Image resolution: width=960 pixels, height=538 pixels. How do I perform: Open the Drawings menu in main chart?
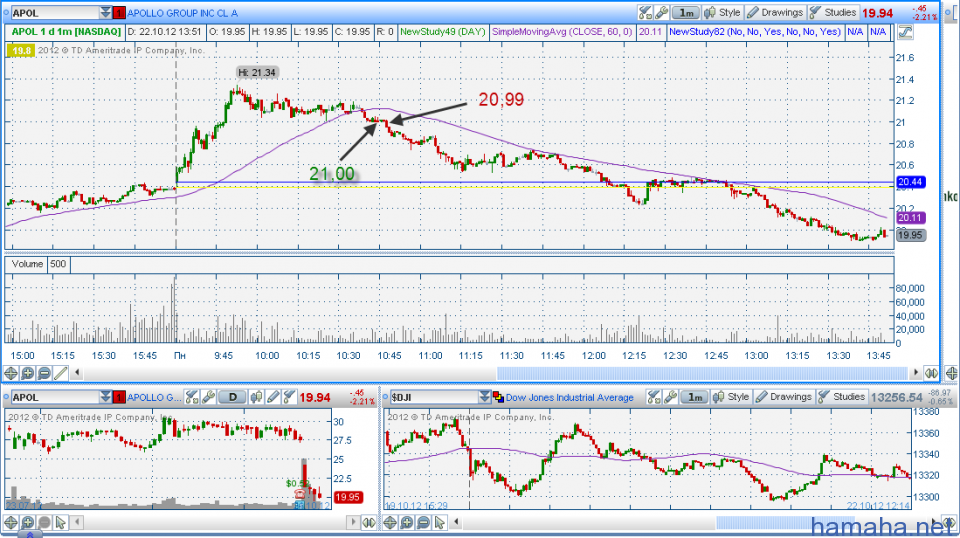coord(775,12)
